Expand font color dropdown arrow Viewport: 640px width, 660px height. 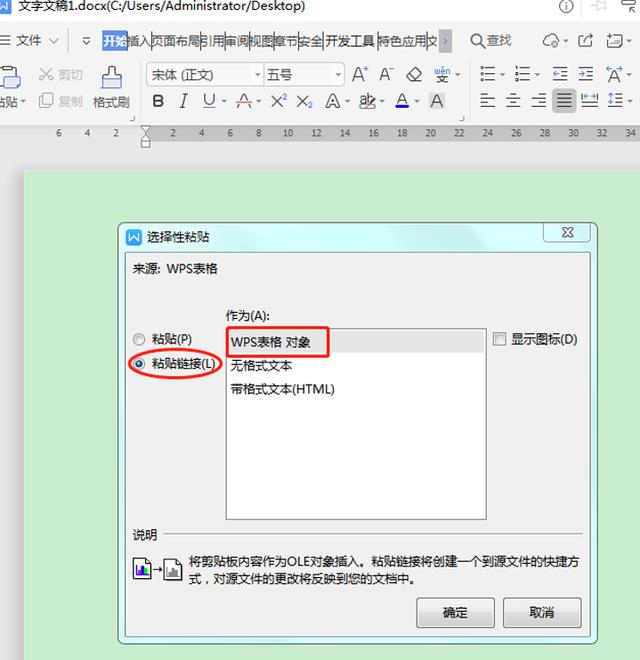(416, 101)
